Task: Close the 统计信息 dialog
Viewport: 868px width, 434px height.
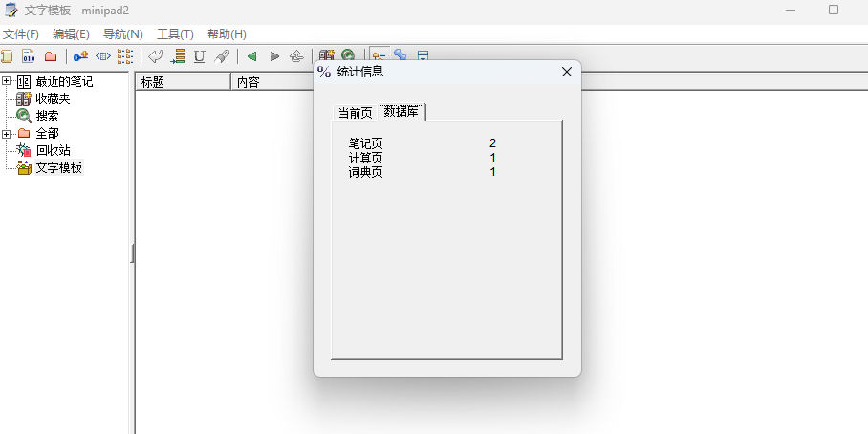Action: tap(566, 72)
